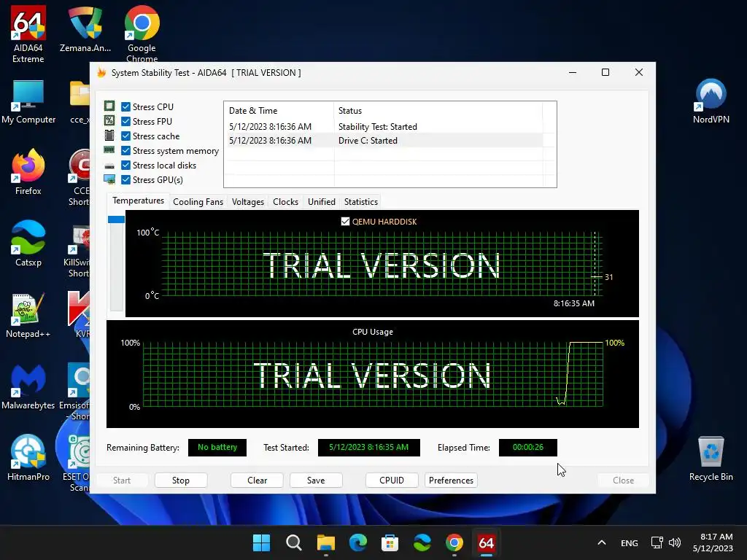Open Malwarebytes desktop icon
The height and width of the screenshot is (560, 747).
(28, 386)
